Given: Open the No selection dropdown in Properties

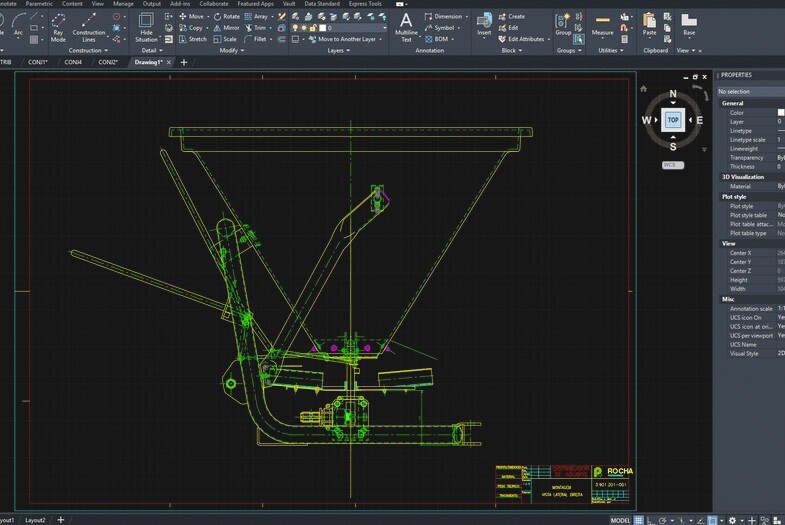Looking at the screenshot, I should tap(750, 91).
